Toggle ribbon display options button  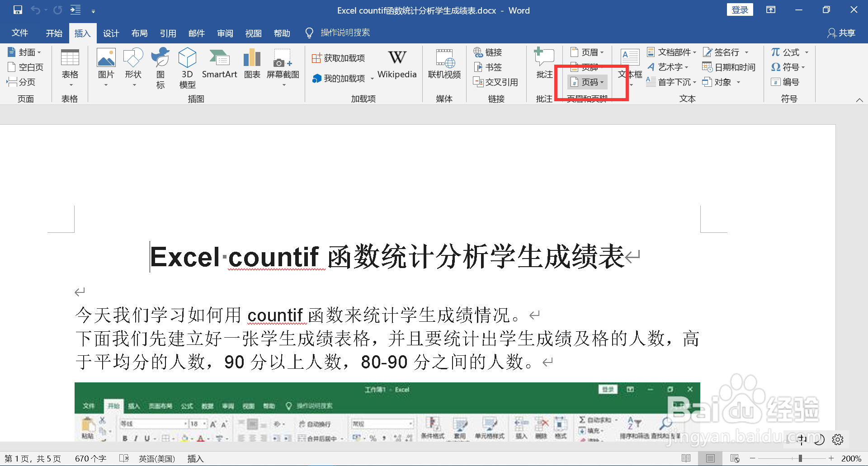(771, 10)
